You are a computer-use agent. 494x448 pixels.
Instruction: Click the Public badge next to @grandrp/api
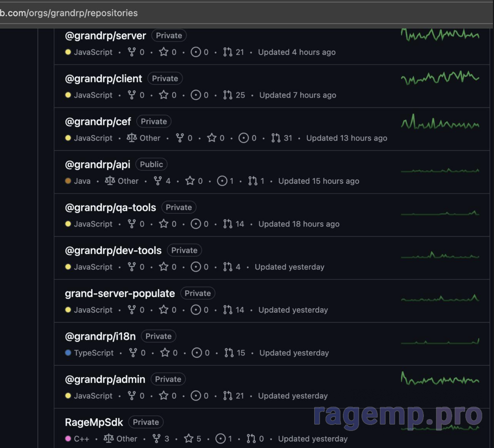pos(151,164)
